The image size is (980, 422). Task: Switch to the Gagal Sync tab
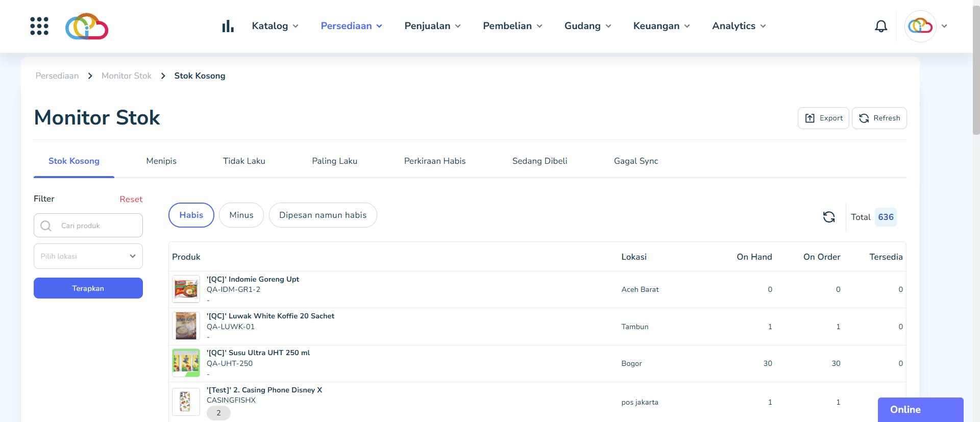pyautogui.click(x=635, y=161)
